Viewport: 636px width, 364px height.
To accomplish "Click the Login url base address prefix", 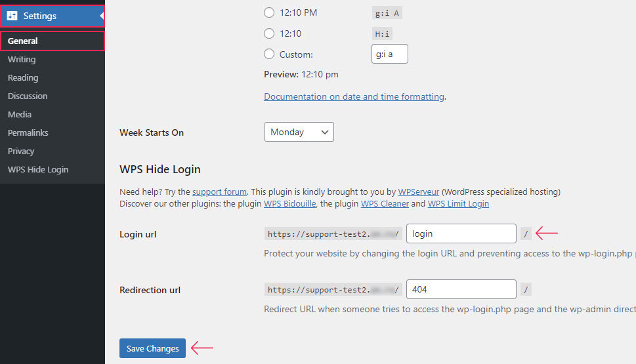I will pyautogui.click(x=333, y=233).
